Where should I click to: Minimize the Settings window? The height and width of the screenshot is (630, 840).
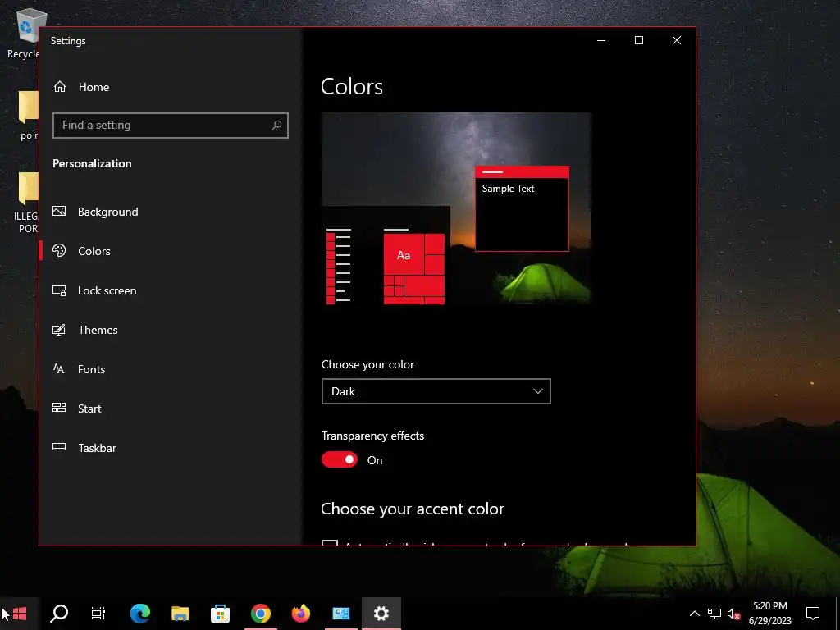[x=601, y=40]
